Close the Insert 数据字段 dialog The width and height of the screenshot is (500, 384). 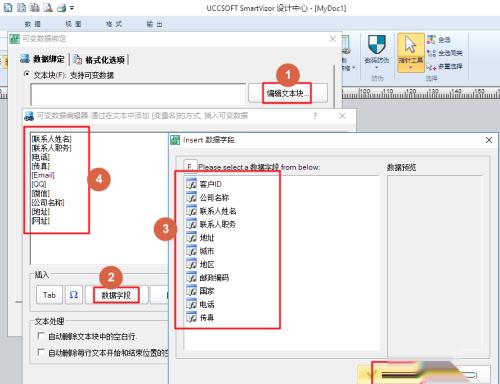coord(489,140)
